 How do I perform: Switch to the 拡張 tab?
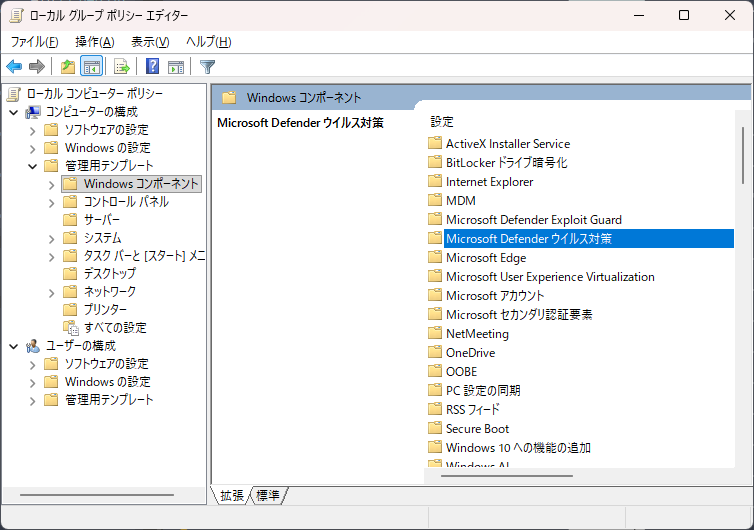pyautogui.click(x=232, y=495)
